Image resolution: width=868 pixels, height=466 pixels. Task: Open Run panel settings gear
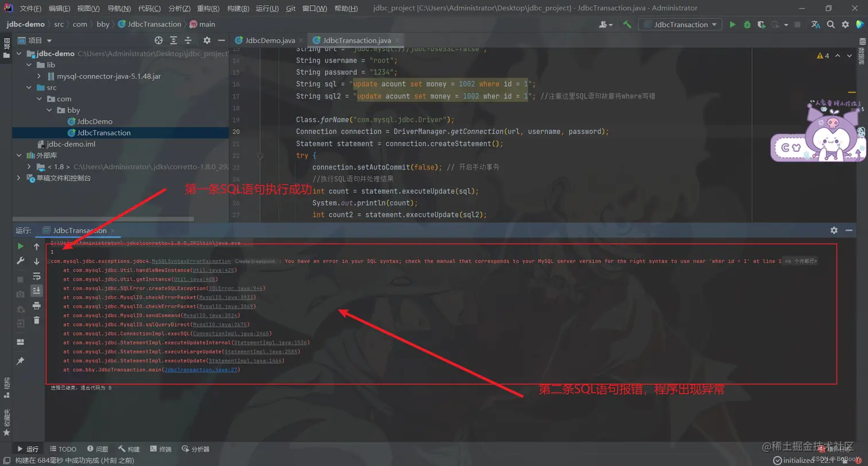(834, 230)
